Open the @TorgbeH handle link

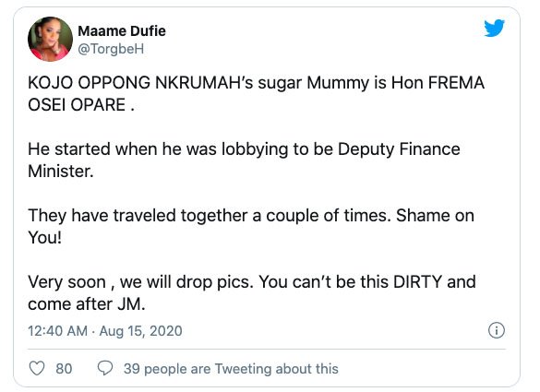coord(111,49)
